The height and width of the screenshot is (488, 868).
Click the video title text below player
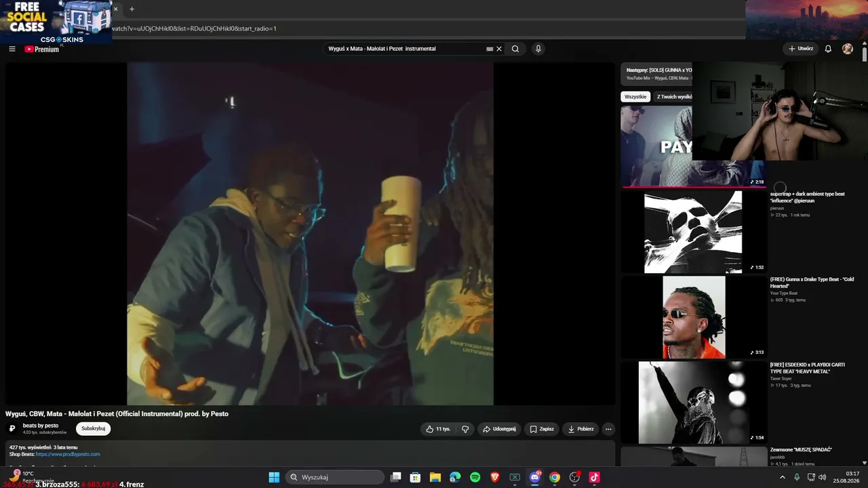[x=117, y=413]
